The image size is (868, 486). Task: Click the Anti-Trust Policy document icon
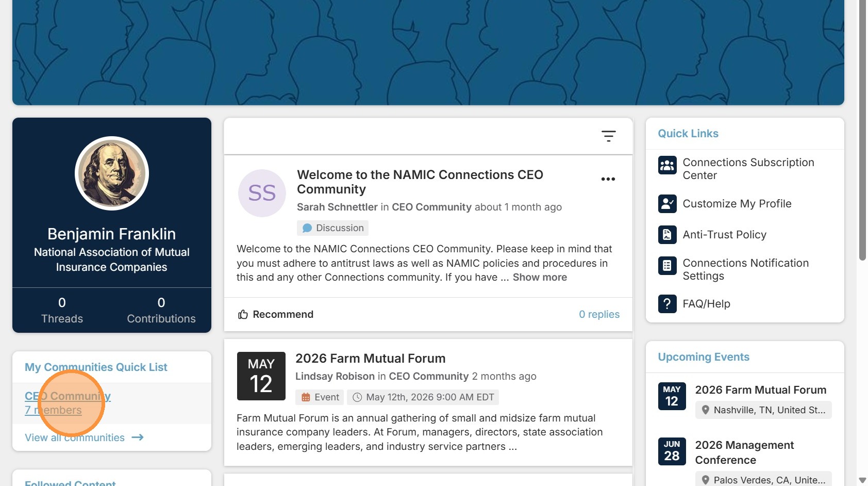point(667,235)
